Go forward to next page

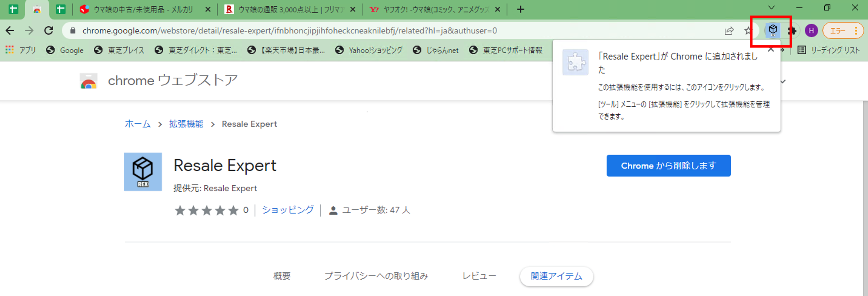point(30,31)
